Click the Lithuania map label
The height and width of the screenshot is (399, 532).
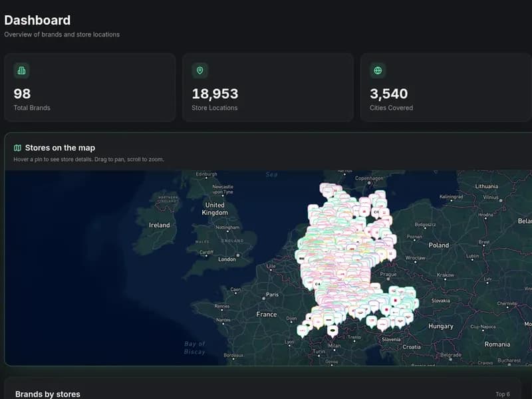click(487, 186)
